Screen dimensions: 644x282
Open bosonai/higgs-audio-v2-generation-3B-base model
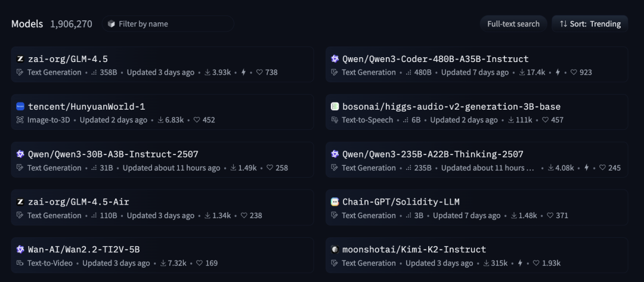pos(477,112)
